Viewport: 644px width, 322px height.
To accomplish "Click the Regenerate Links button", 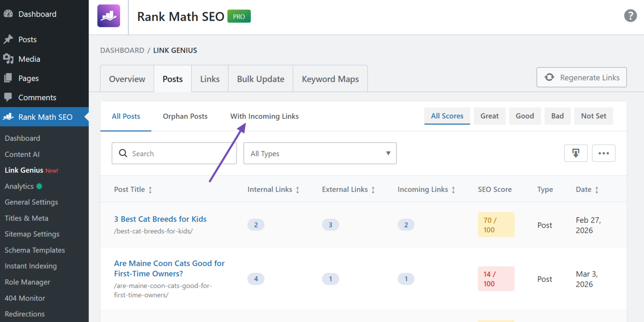I will [x=581, y=77].
